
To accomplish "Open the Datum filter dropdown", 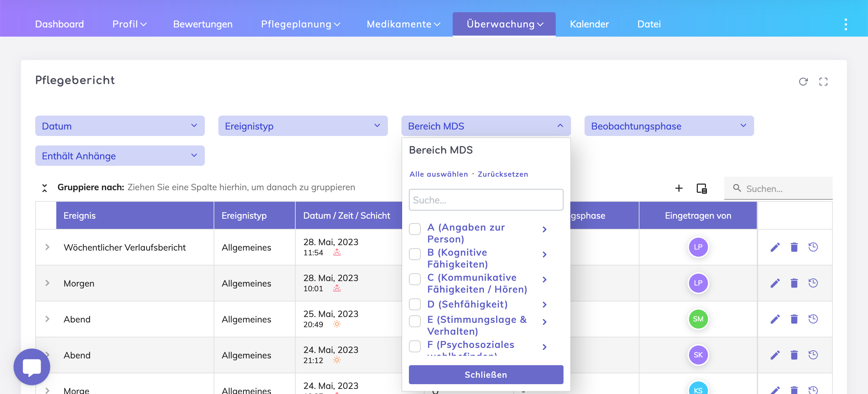I will 120,126.
